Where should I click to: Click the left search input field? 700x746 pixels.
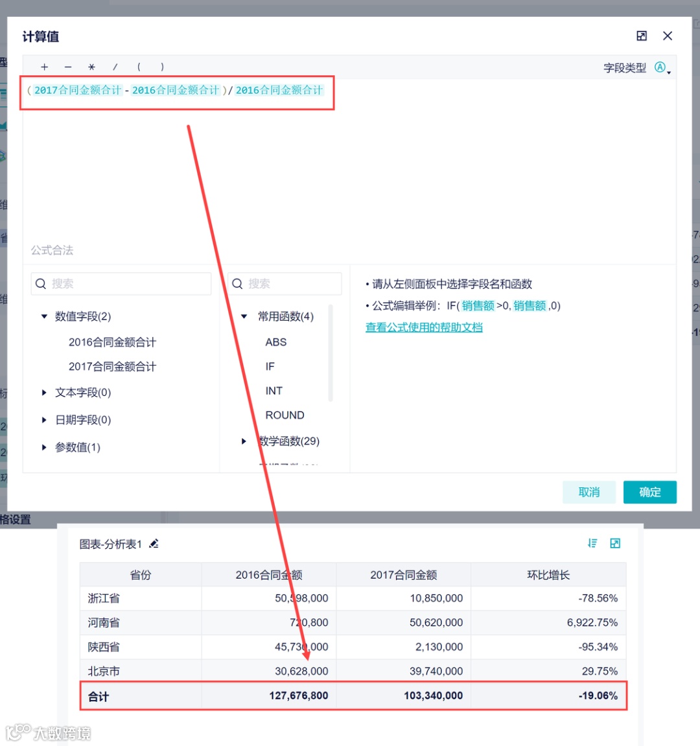(x=121, y=283)
